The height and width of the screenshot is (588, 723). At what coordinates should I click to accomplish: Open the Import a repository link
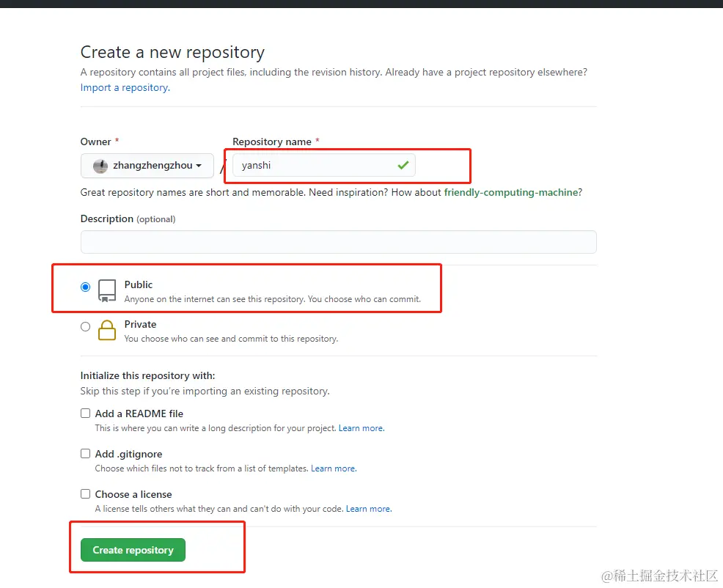125,87
